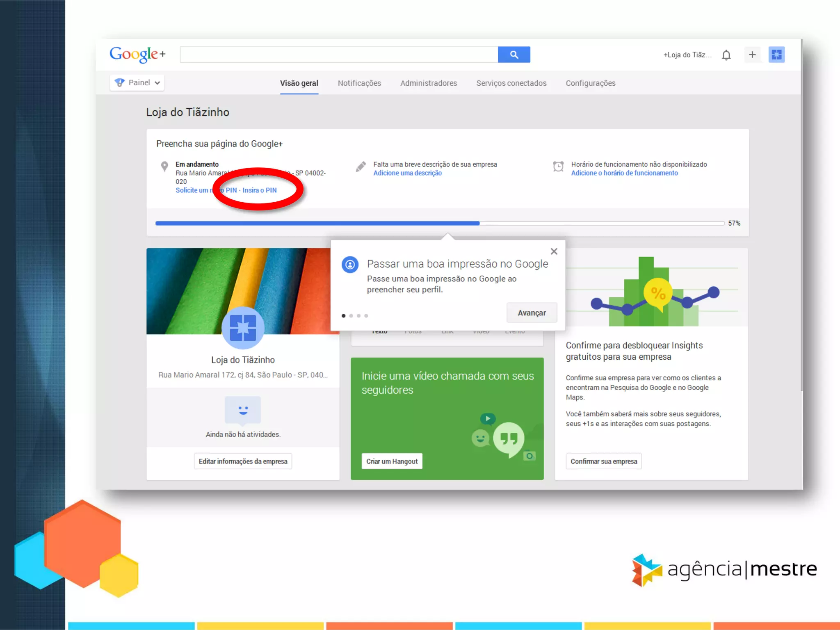Select the Administradores tab
The height and width of the screenshot is (630, 840).
pos(428,83)
